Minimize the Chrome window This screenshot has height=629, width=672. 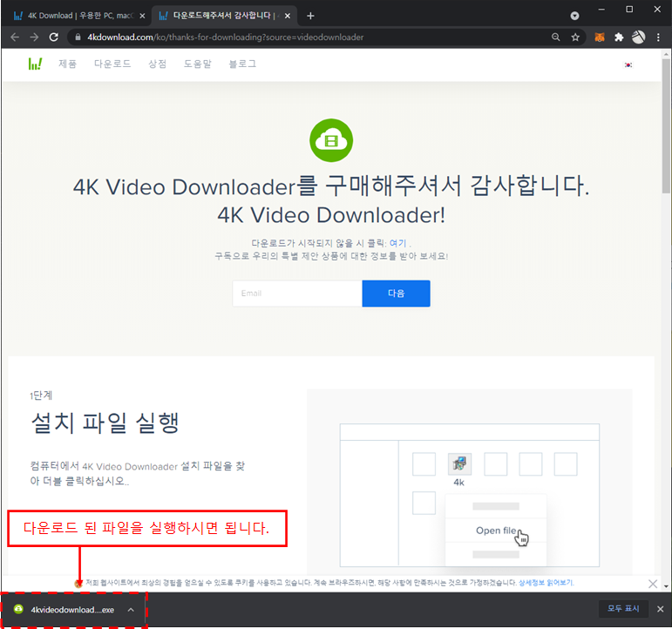tap(601, 10)
